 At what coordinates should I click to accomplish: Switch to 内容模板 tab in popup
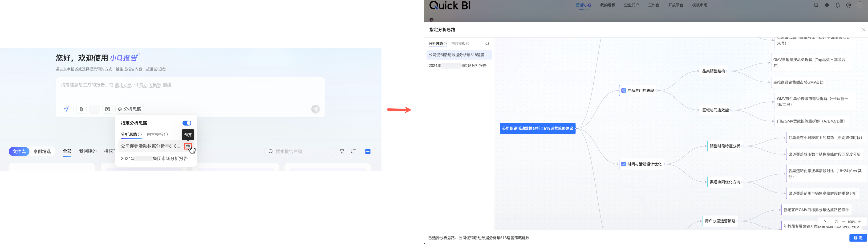[x=155, y=134]
